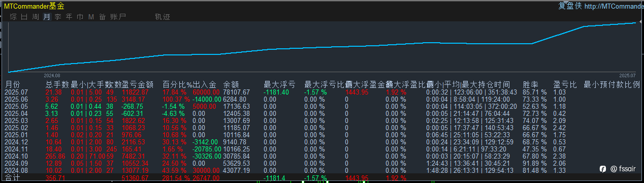This screenshot has height=183, width=644.
Task: Select the 2024.09 month row
Action: (322, 163)
